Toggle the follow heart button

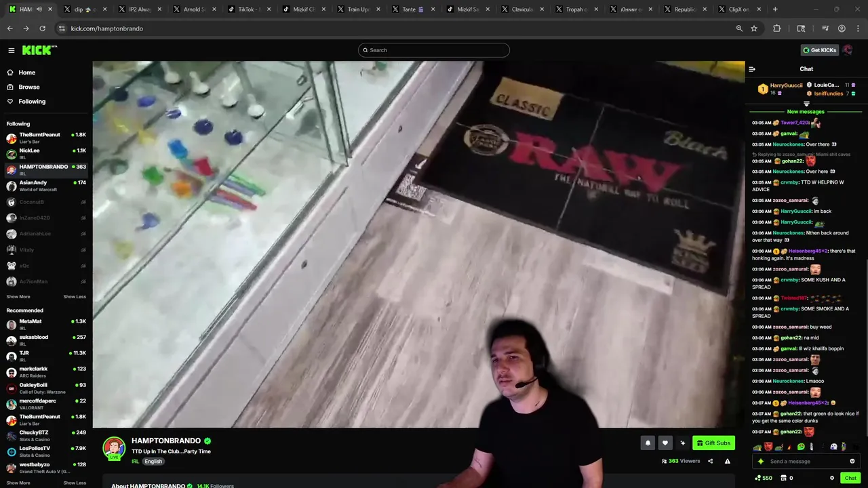(x=665, y=443)
